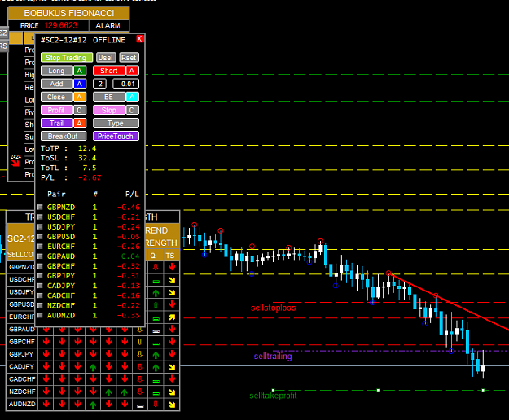The image size is (509, 420).
Task: Click the Rset button
Action: [x=129, y=58]
